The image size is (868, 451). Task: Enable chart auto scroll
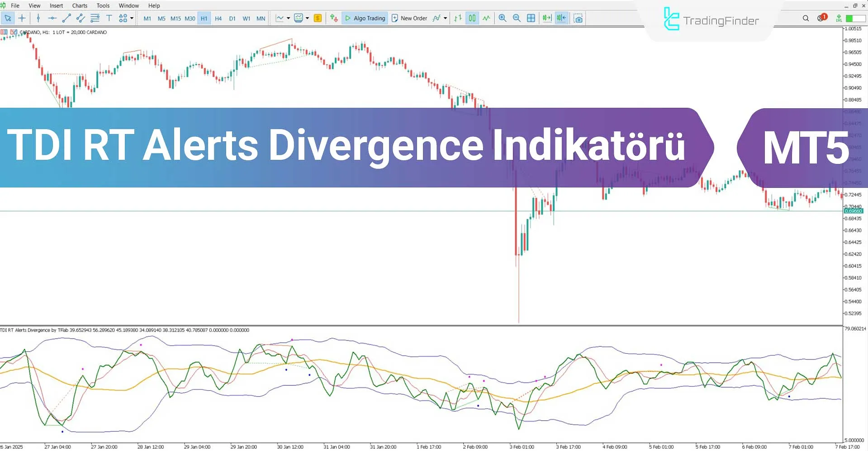(546, 18)
